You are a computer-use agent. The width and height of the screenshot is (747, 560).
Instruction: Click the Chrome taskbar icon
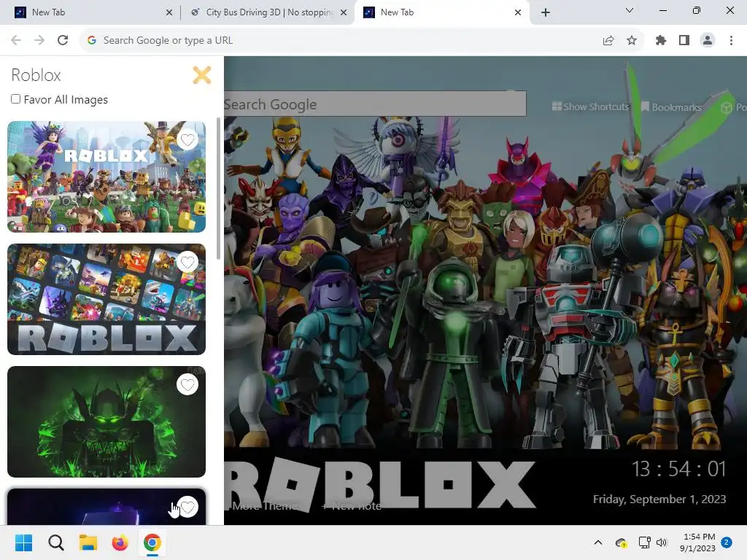pos(152,542)
